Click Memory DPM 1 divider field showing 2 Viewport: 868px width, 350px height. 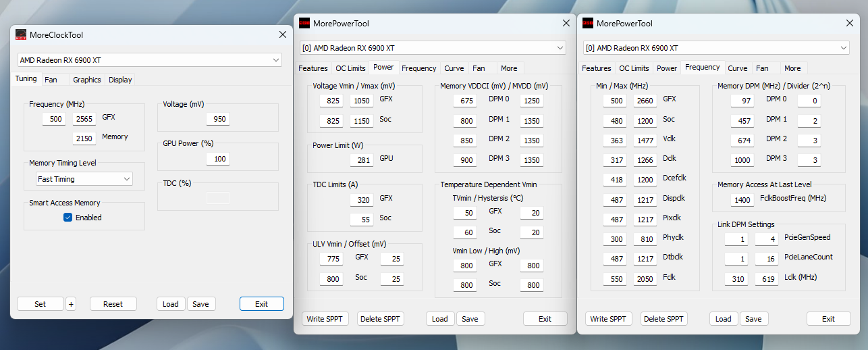pyautogui.click(x=810, y=121)
